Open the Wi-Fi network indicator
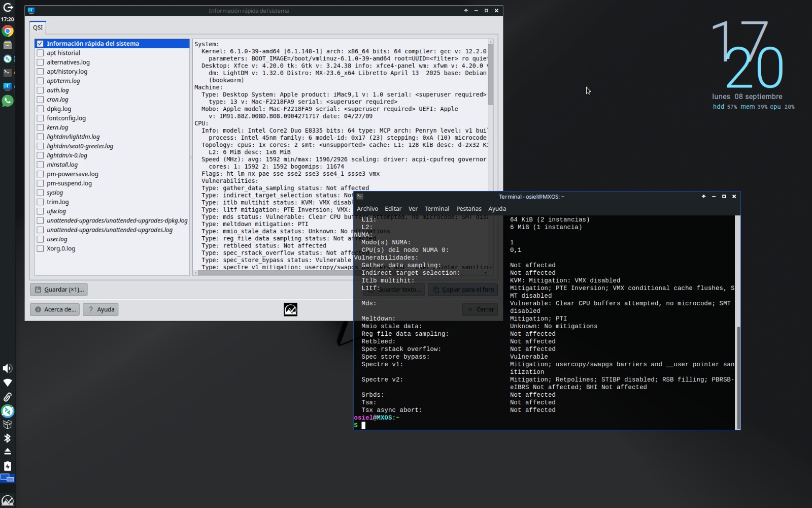The width and height of the screenshot is (812, 508). 8,383
